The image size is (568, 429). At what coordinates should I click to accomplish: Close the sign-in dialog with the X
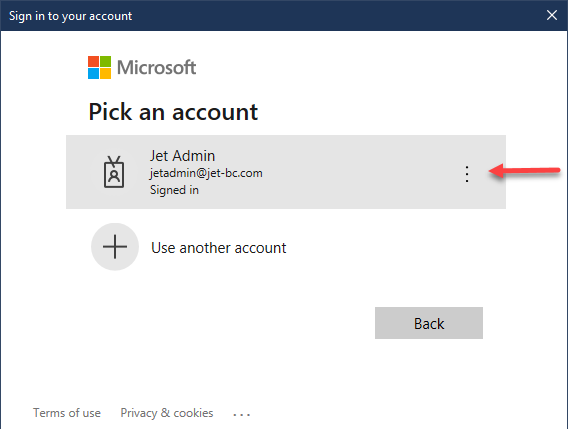552,15
